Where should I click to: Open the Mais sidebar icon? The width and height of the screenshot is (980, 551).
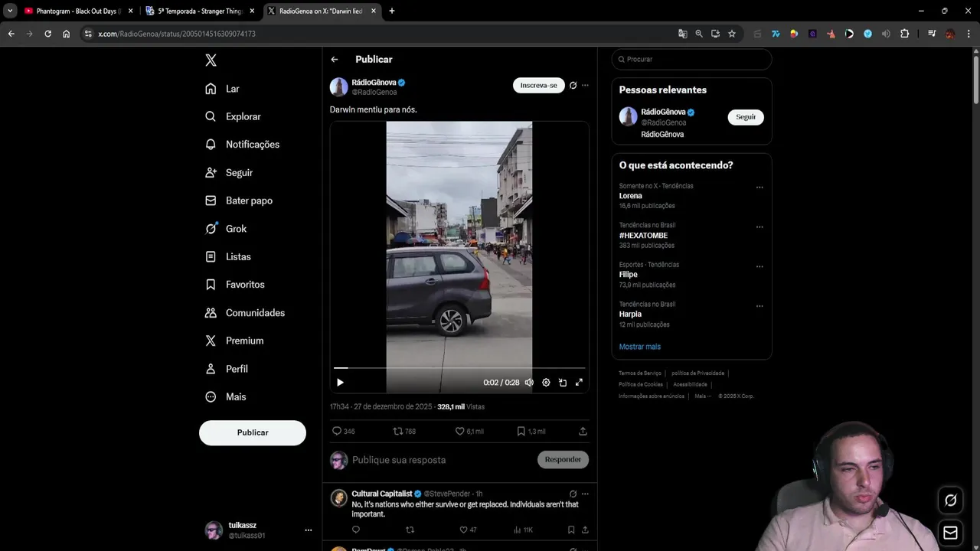coord(211,396)
